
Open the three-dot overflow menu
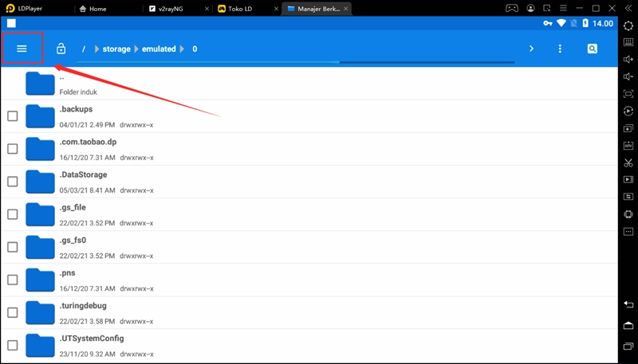(560, 49)
